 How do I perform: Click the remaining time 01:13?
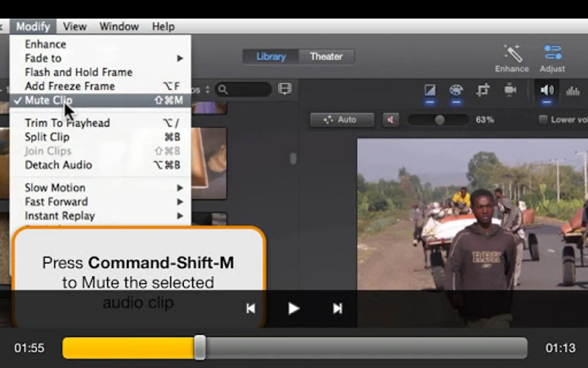[560, 348]
